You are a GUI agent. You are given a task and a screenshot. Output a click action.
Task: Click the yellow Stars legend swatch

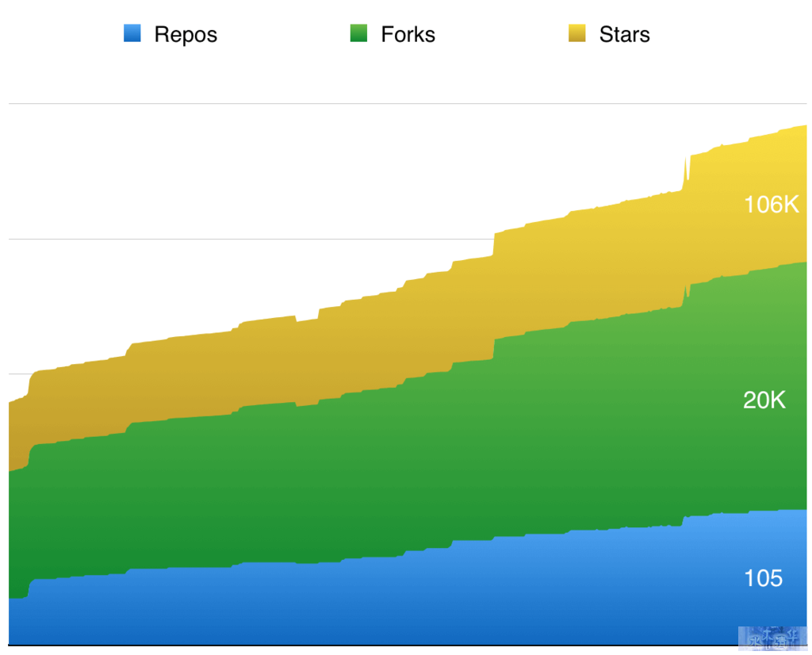577,33
